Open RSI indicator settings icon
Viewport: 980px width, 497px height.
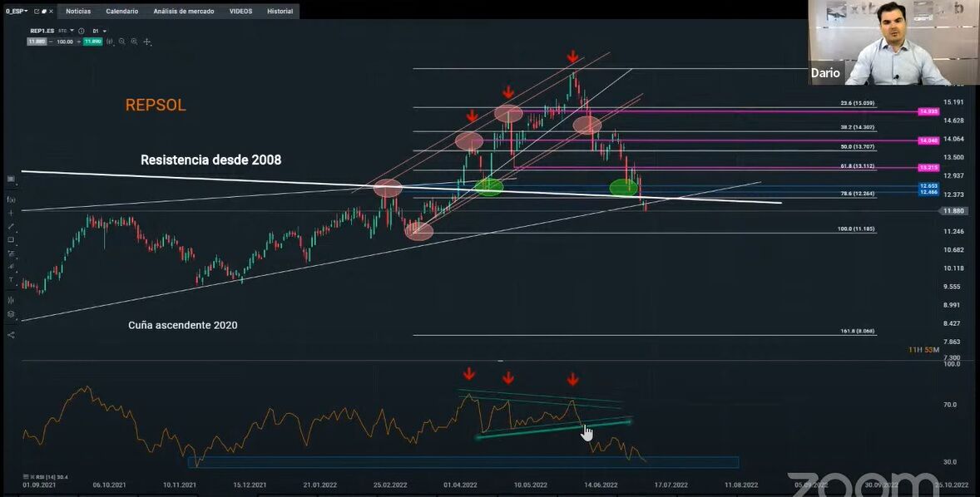(x=26, y=477)
